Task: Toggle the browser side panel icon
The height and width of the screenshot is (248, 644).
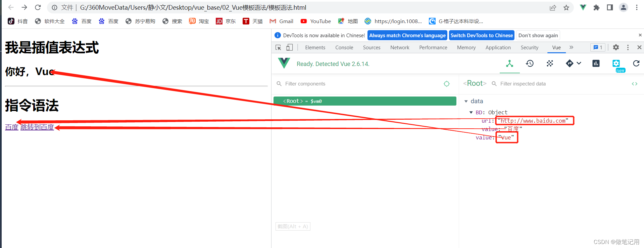Action: (x=610, y=7)
